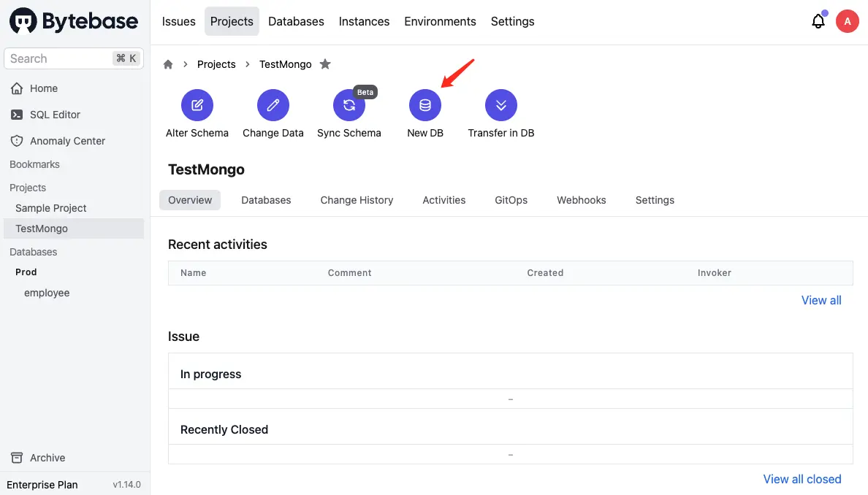Click the Comment column header

(349, 273)
